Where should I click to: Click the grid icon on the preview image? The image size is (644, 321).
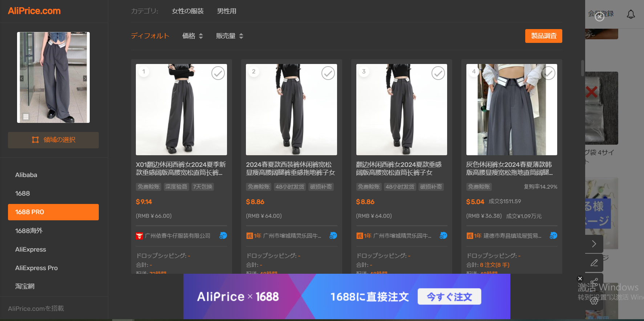(x=26, y=117)
